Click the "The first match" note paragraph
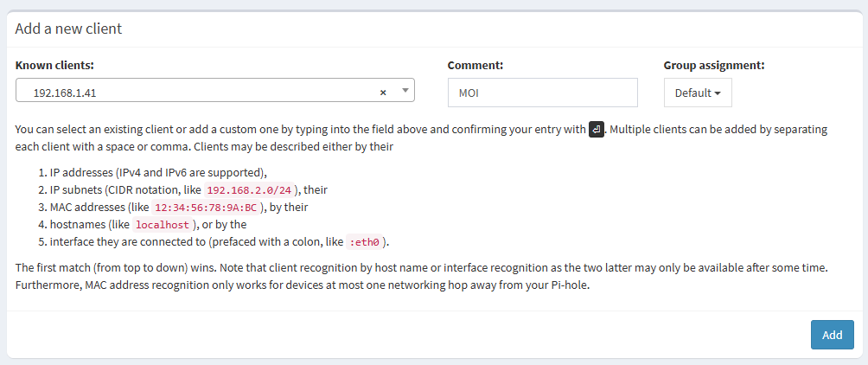The width and height of the screenshot is (868, 365). 259,268
